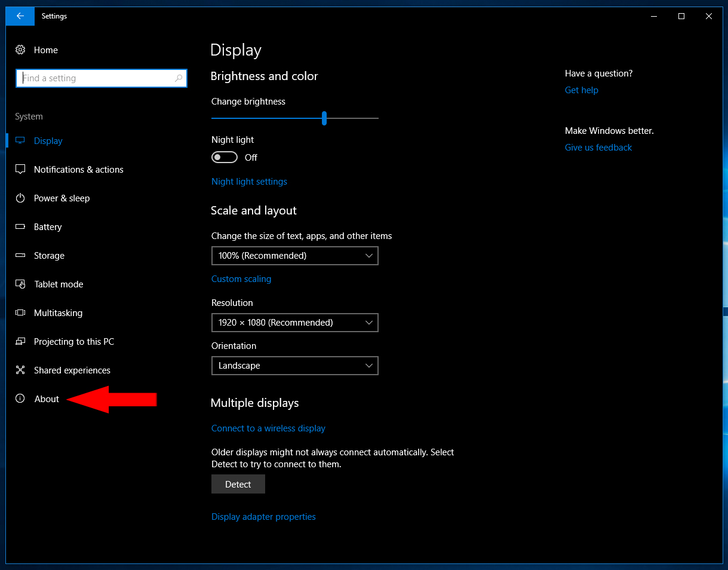Open Shared experiences settings
This screenshot has width=728, height=570.
pyautogui.click(x=20, y=370)
